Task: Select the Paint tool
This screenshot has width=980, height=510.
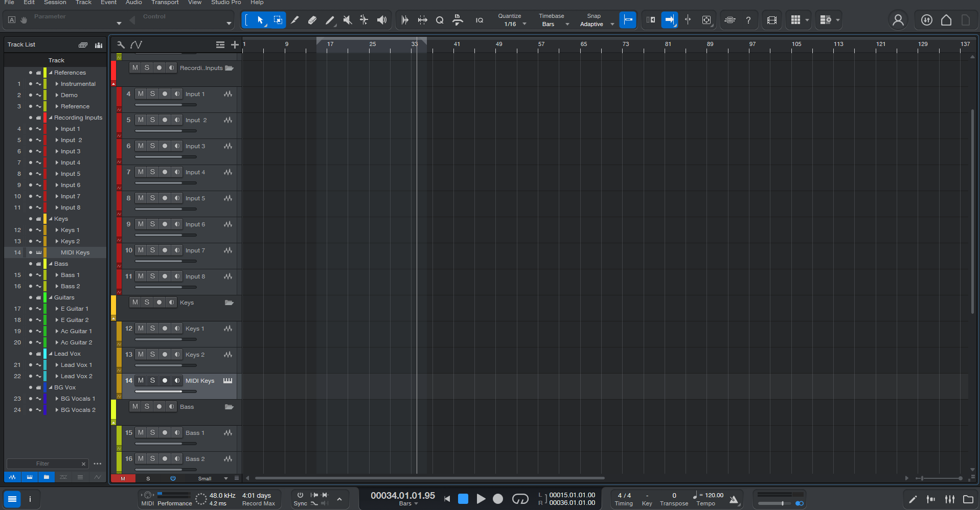Action: point(330,20)
